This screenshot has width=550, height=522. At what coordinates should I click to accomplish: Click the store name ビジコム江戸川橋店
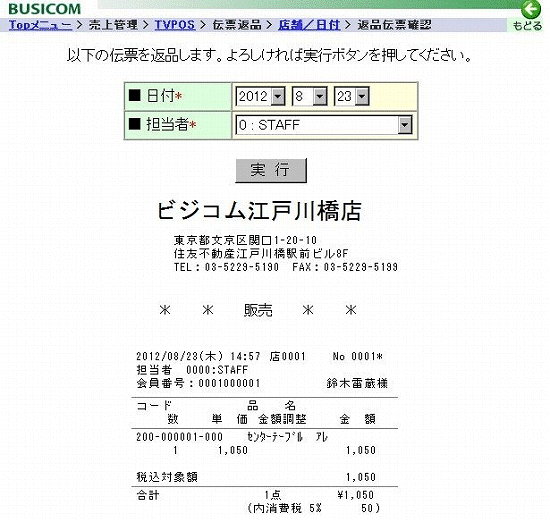pos(259,210)
